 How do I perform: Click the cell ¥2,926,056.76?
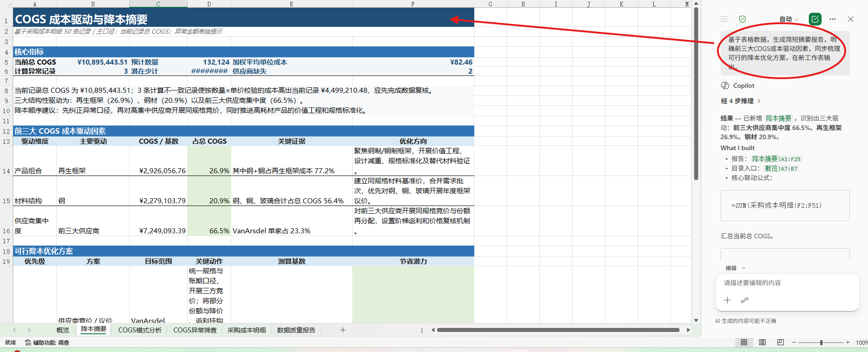click(158, 161)
